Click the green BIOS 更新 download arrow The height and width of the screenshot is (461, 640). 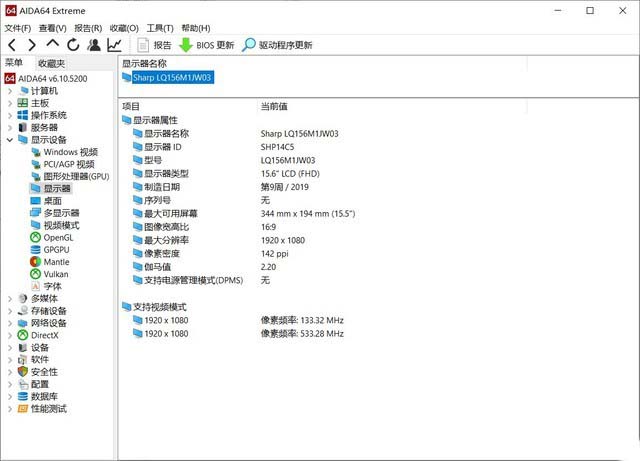pyautogui.click(x=186, y=45)
